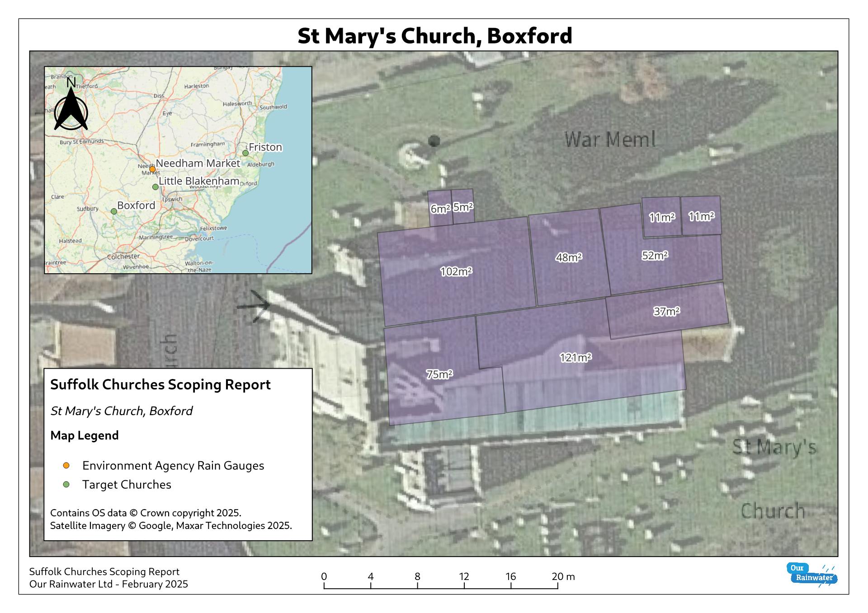This screenshot has width=868, height=613.
Task: Select the 121m² roof section
Action: pyautogui.click(x=575, y=358)
